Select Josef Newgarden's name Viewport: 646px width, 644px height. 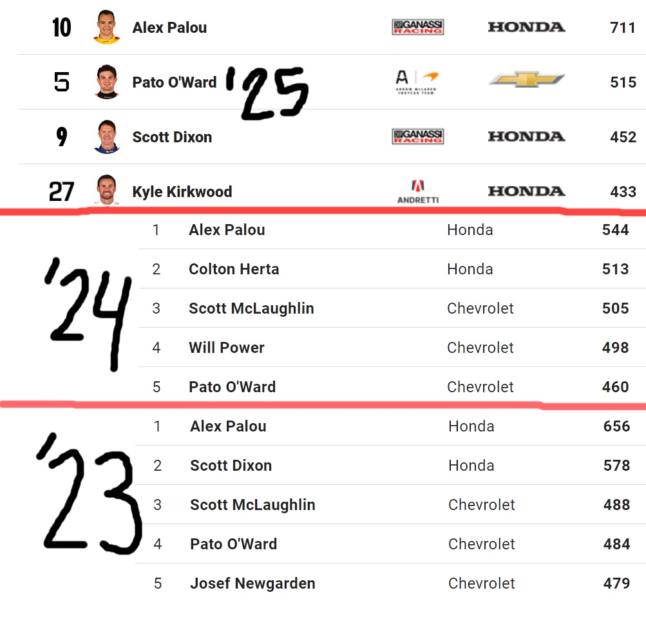pos(252,583)
